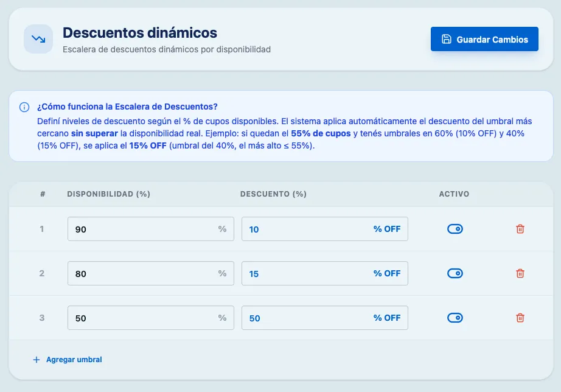Click the % suffix in the 80 field
The height and width of the screenshot is (392, 561).
pyautogui.click(x=222, y=273)
